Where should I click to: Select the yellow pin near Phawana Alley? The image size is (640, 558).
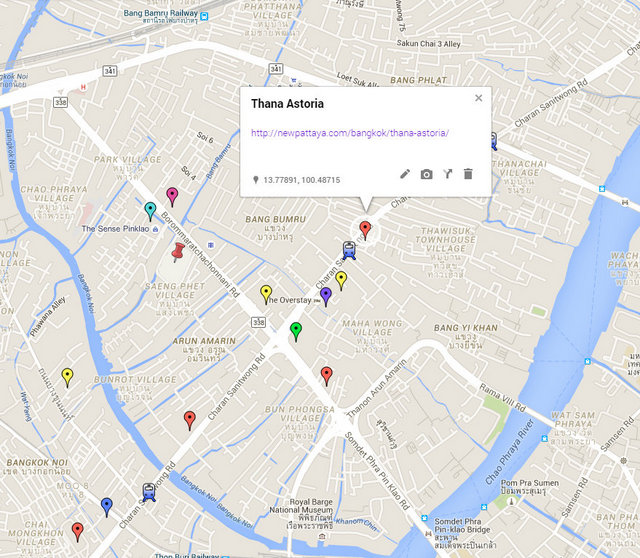(67, 377)
